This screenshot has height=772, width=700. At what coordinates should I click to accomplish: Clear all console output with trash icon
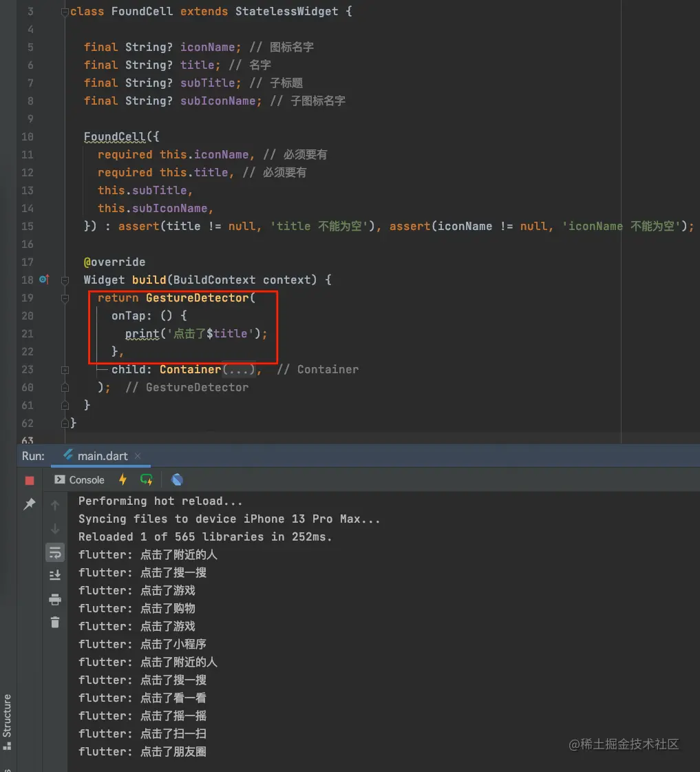(55, 623)
